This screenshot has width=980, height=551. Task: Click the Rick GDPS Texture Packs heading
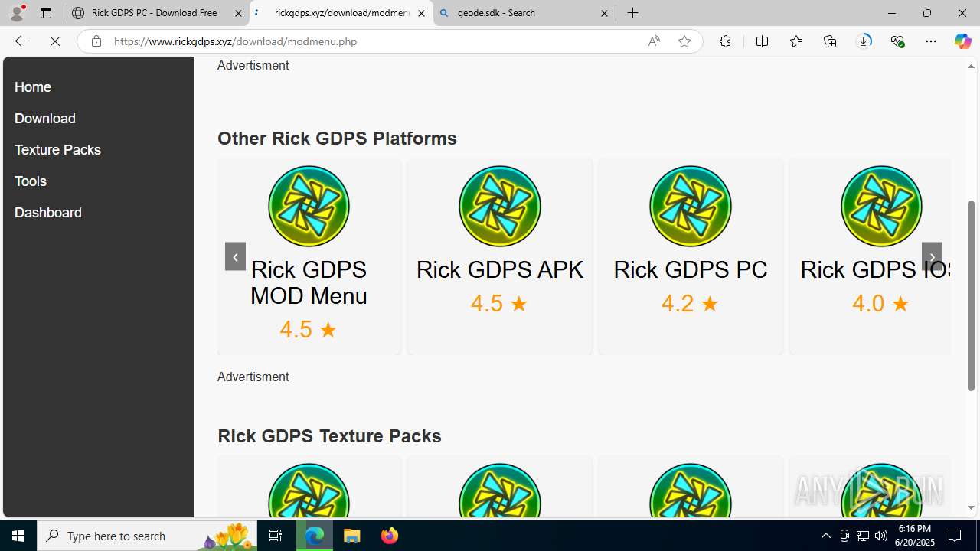(329, 436)
